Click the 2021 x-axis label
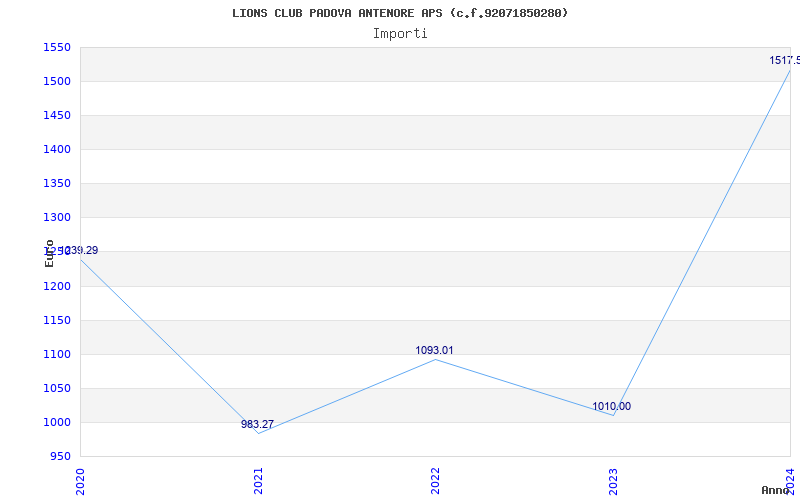Viewport: 800px width, 500px height. coord(258,481)
